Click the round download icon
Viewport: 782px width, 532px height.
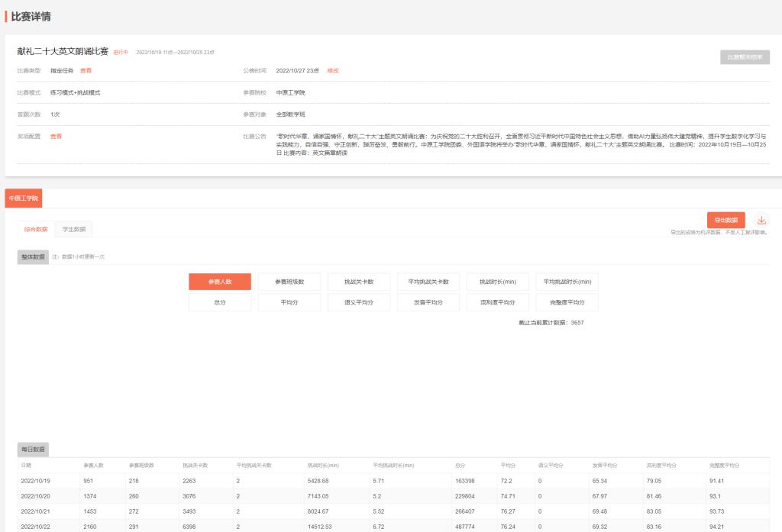click(x=761, y=220)
